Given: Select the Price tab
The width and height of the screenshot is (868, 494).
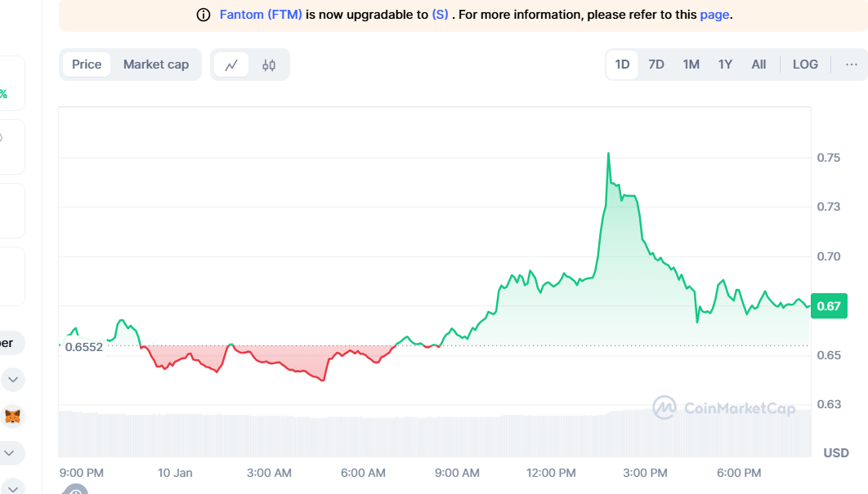Looking at the screenshot, I should pyautogui.click(x=87, y=65).
